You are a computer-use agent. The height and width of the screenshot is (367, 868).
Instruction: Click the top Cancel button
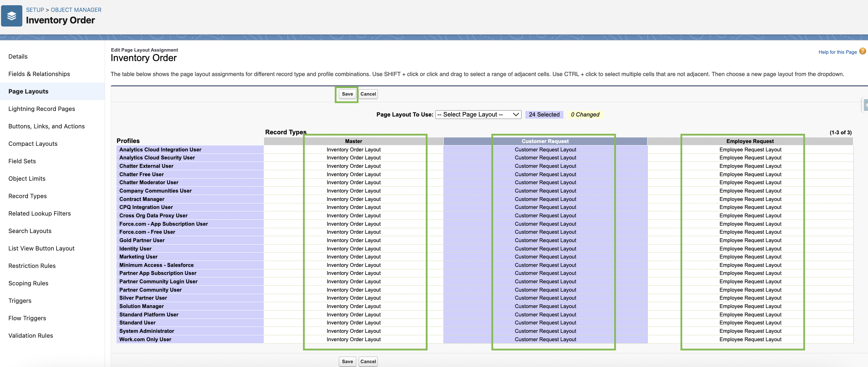pyautogui.click(x=368, y=94)
